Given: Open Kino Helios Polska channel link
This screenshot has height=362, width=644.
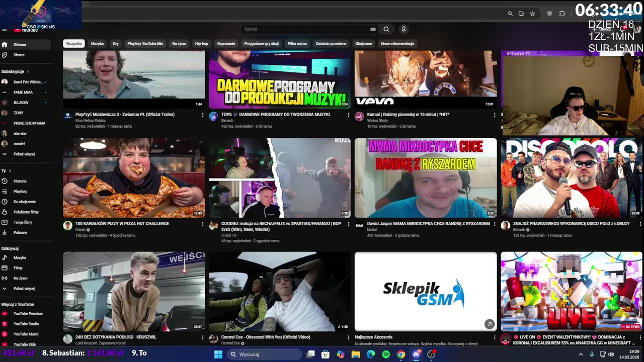Looking at the screenshot, I should click(91, 121).
